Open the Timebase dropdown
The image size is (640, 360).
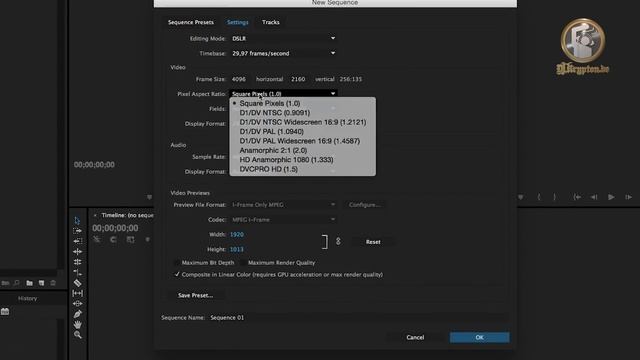pos(284,53)
